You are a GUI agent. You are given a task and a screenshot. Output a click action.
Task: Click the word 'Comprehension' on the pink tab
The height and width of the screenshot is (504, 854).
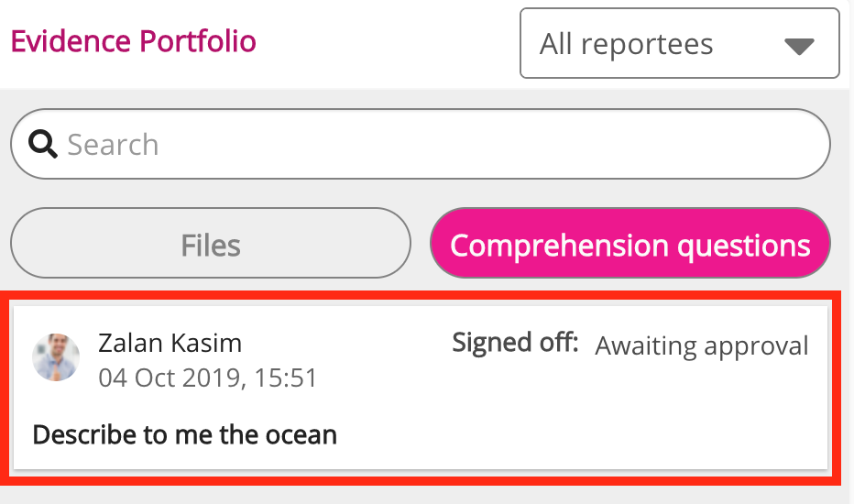pos(558,246)
